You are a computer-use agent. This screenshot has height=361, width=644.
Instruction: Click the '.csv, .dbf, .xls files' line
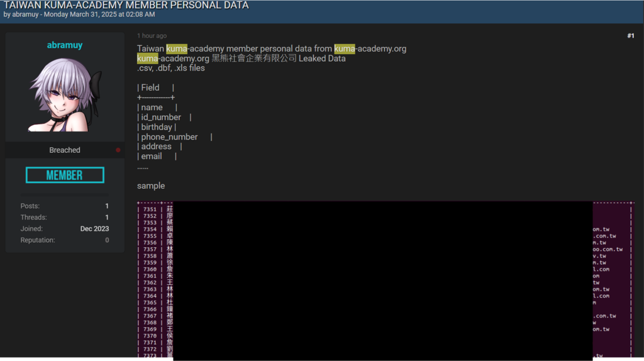pos(171,68)
